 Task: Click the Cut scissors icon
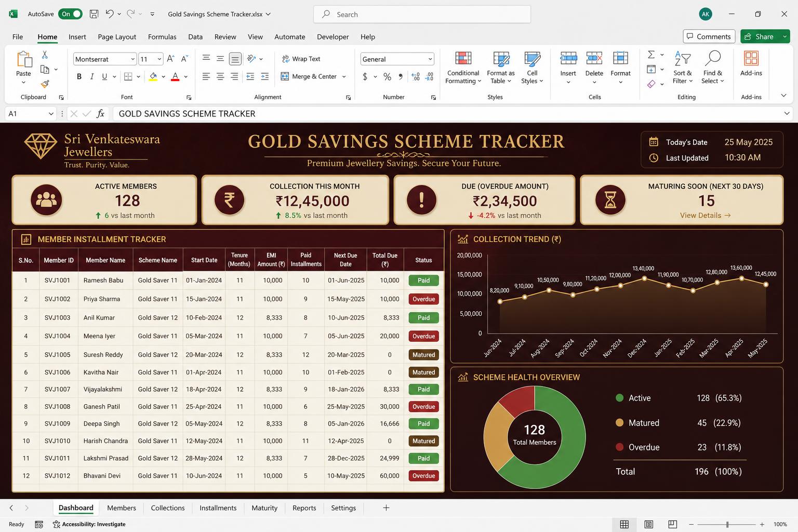coord(45,55)
